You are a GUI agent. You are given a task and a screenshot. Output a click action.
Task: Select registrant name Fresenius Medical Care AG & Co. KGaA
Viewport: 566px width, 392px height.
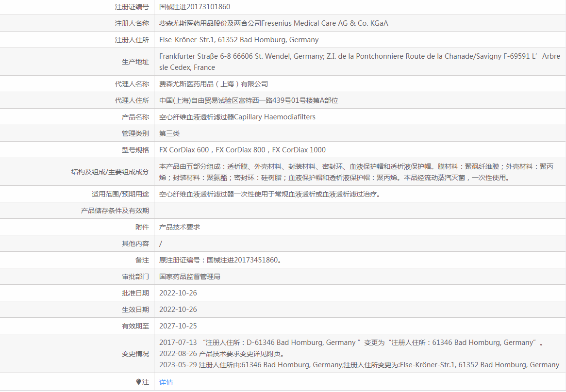coord(325,23)
